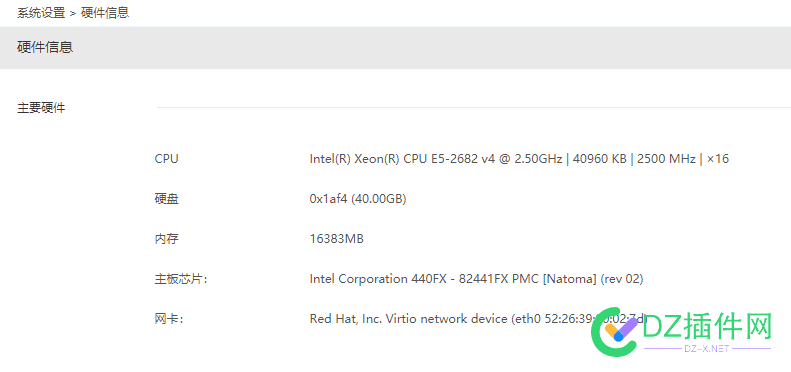The image size is (791, 372).
Task: Click the 硬件信息 breadcrumb item
Action: pyautogui.click(x=105, y=13)
